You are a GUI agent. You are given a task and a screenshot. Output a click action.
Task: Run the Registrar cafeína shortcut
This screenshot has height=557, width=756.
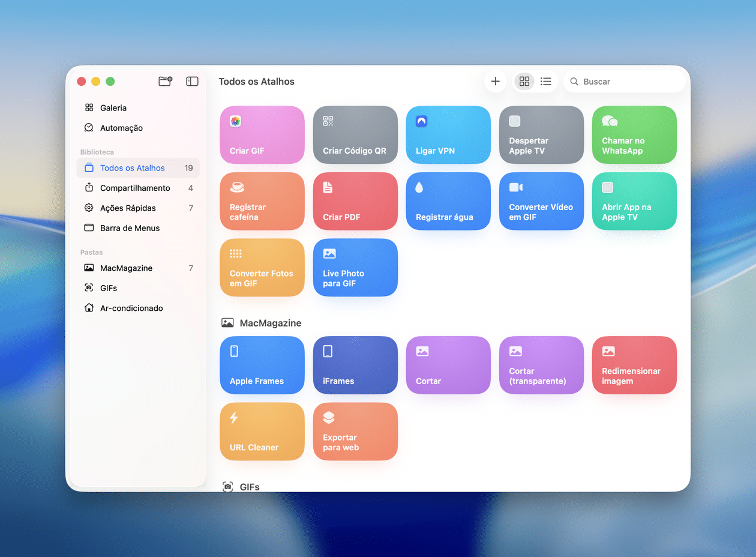coord(262,201)
